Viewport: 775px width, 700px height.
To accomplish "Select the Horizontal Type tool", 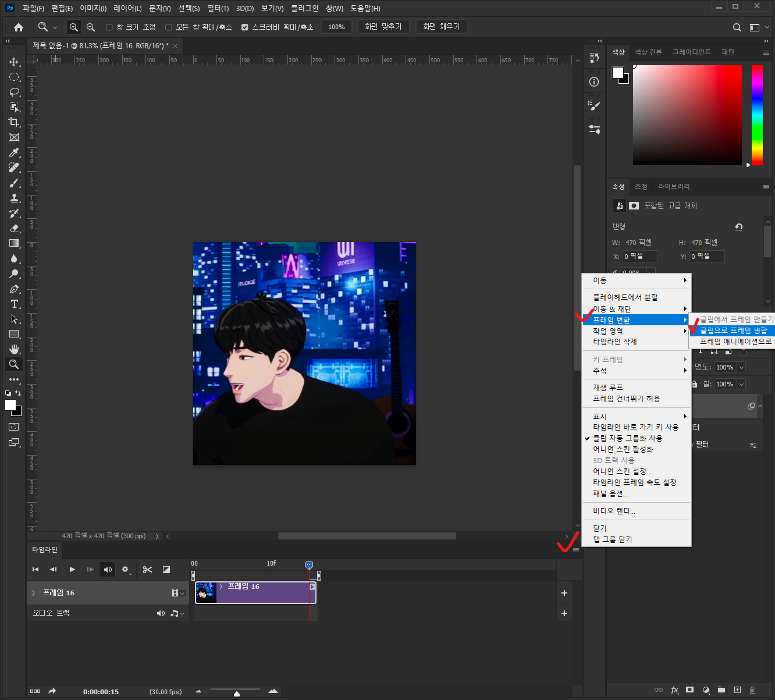I will point(14,304).
